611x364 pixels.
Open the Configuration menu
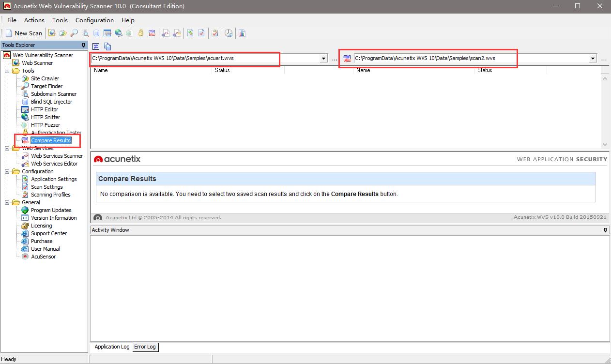pos(94,20)
